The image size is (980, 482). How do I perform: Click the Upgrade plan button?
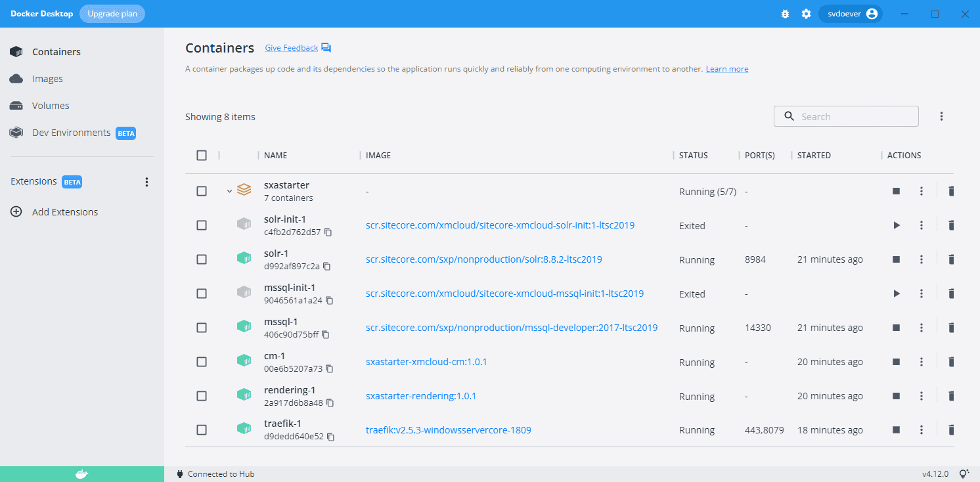112,14
